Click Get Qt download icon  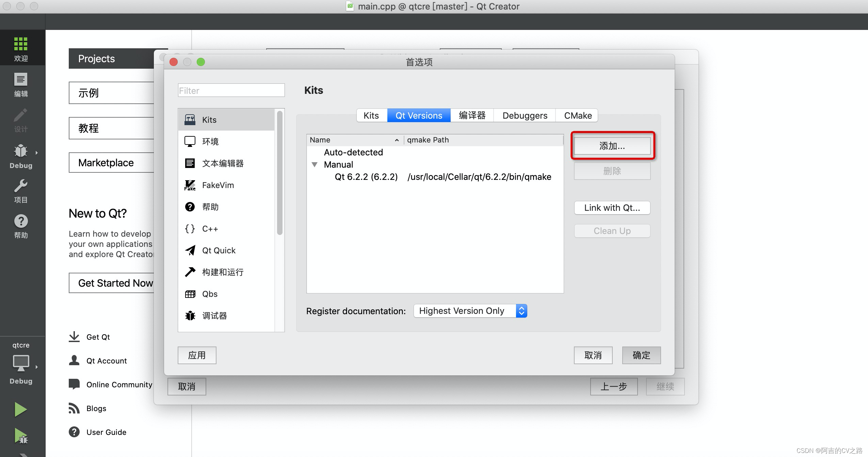tap(74, 337)
